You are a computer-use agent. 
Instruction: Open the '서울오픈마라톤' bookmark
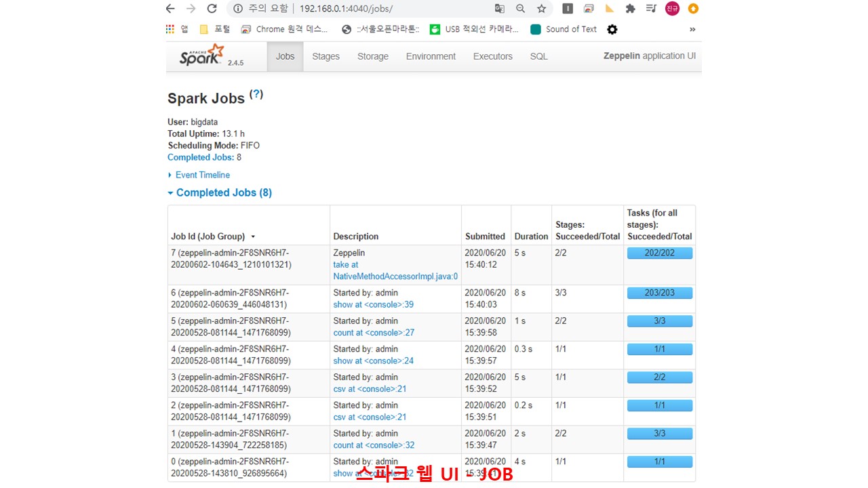pyautogui.click(x=380, y=29)
